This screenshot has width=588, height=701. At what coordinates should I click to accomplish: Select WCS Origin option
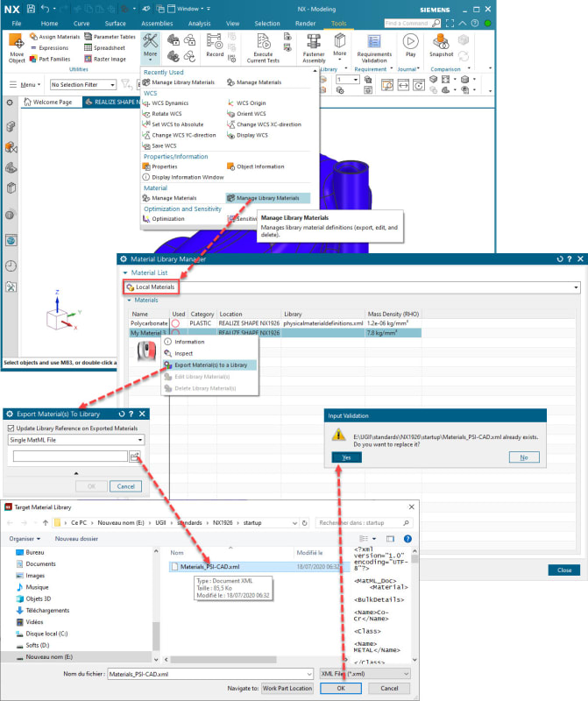pyautogui.click(x=246, y=103)
